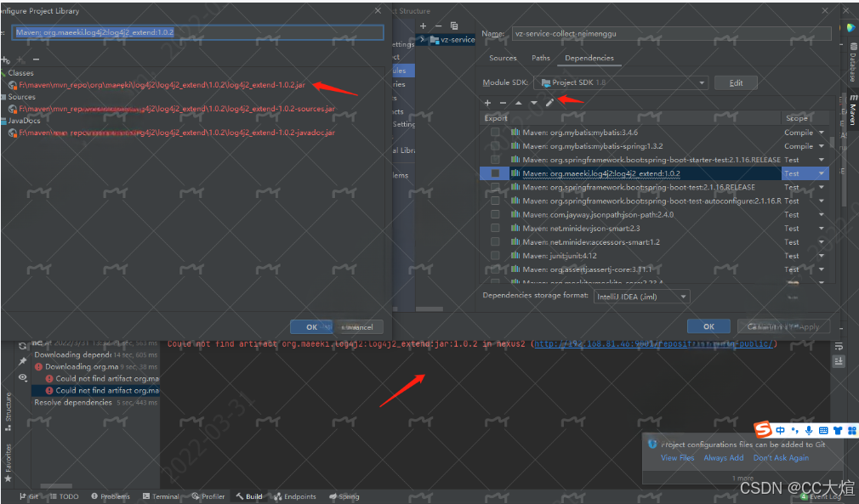Click the library name input field

point(198,32)
